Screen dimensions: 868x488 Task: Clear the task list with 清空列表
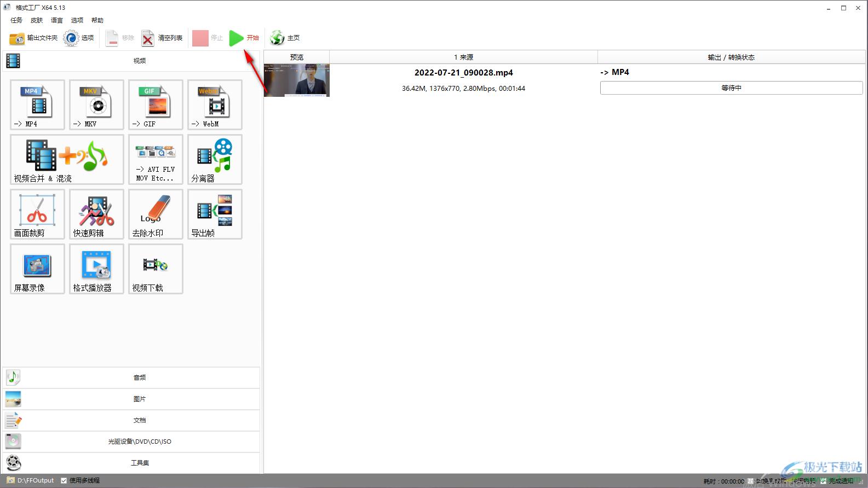[162, 38]
